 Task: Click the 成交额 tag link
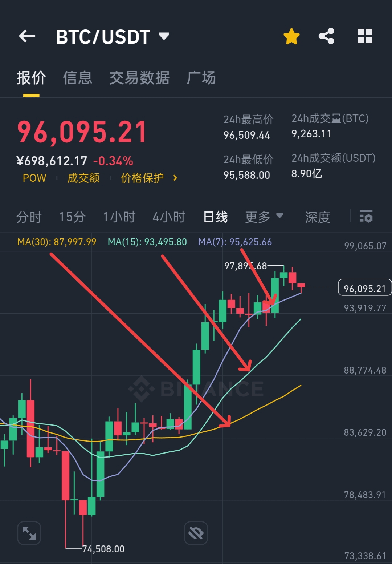click(83, 178)
